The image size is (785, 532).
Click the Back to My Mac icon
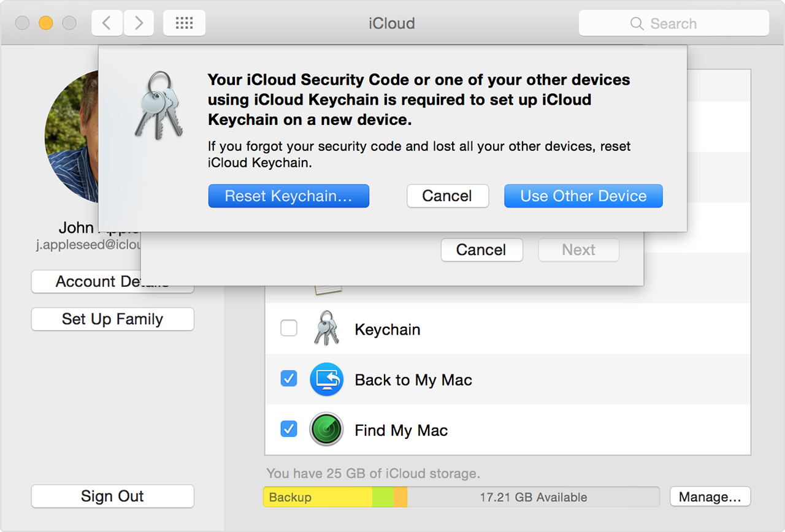coord(326,379)
